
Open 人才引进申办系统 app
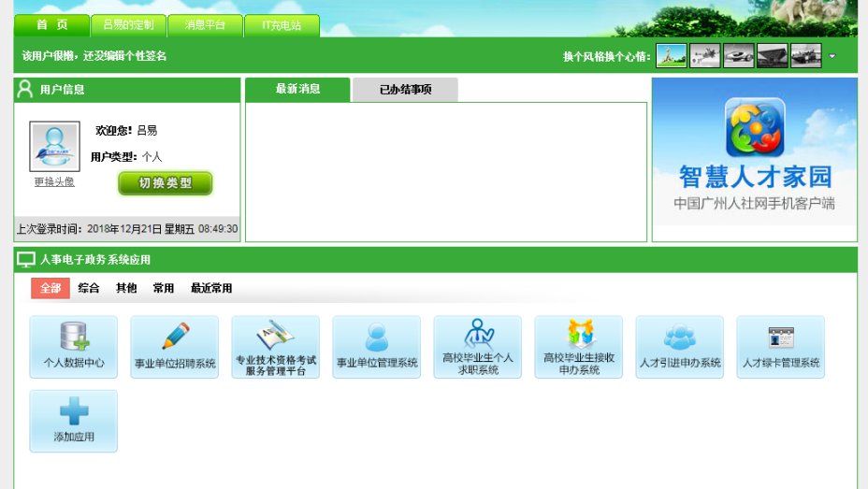(x=680, y=347)
